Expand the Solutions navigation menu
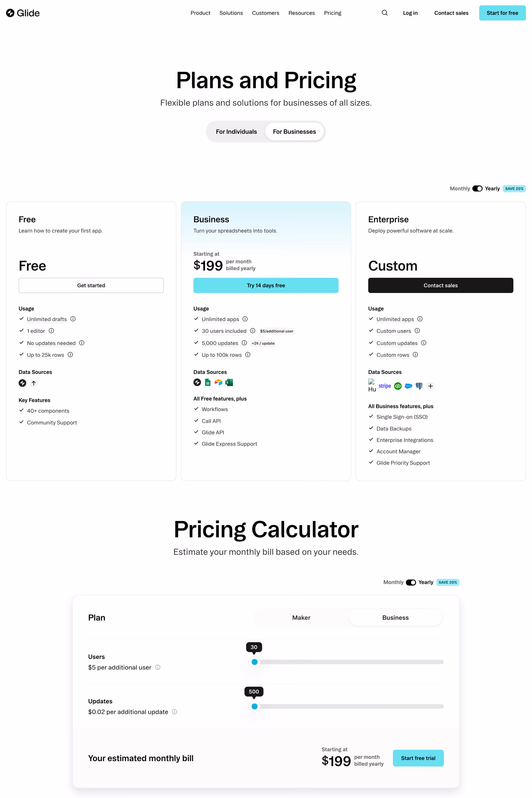The image size is (532, 798). pos(231,13)
